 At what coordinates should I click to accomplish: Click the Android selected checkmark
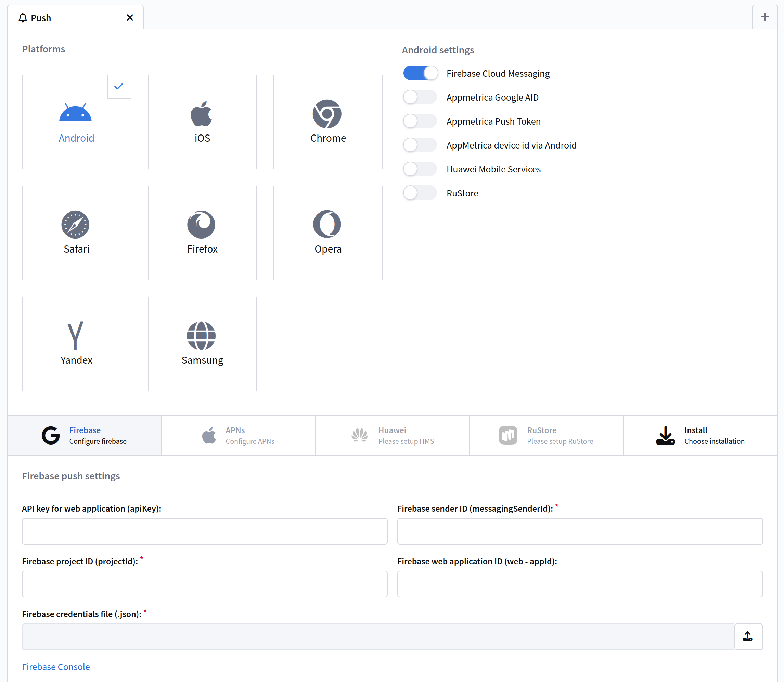click(119, 86)
